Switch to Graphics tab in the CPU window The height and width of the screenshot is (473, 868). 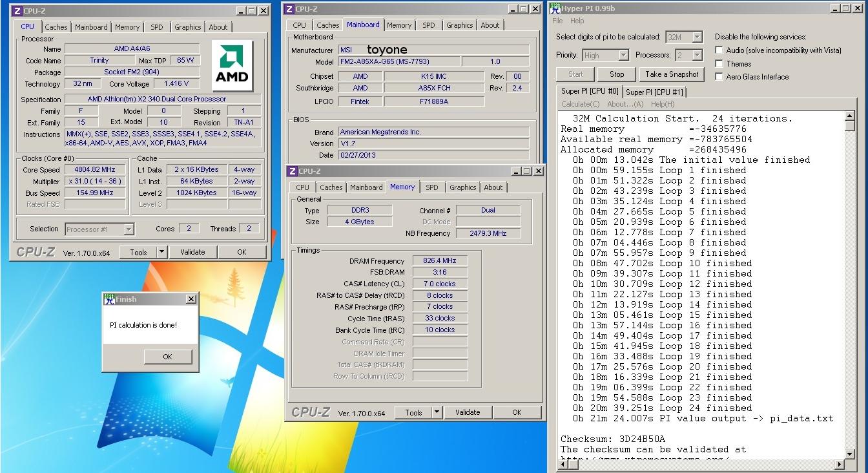pyautogui.click(x=188, y=27)
